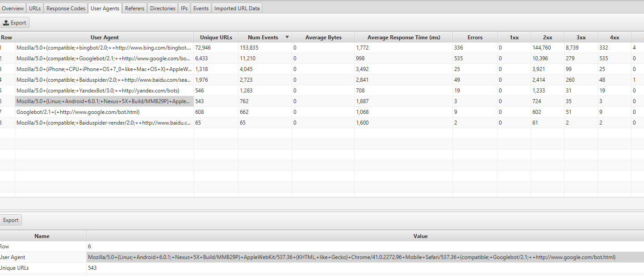Image resolution: width=644 pixels, height=276 pixels.
Task: Select the Row detail line with value 6
Action: [322, 247]
